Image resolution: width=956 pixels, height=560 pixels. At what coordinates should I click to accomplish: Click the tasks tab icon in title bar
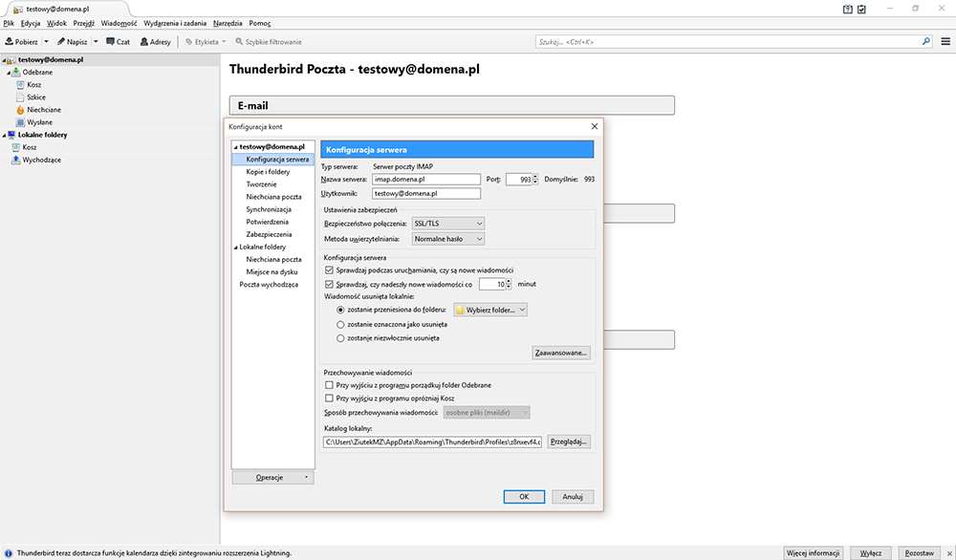click(x=861, y=10)
